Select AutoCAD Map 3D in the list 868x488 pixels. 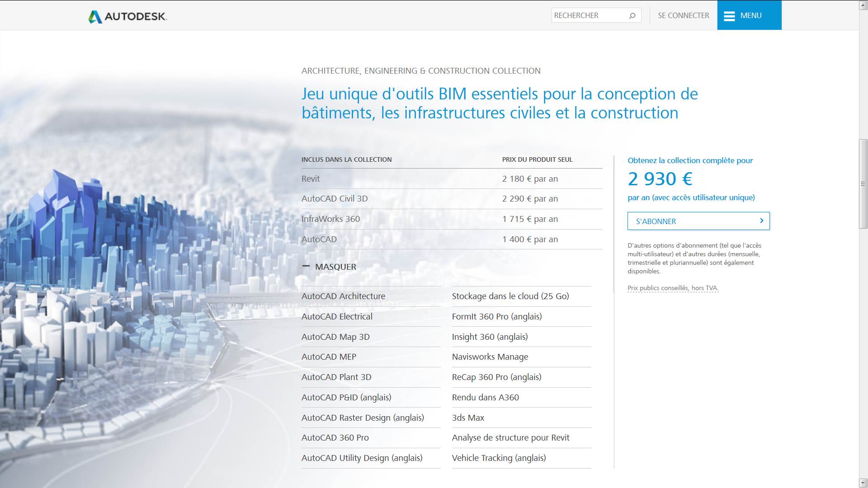pos(335,337)
